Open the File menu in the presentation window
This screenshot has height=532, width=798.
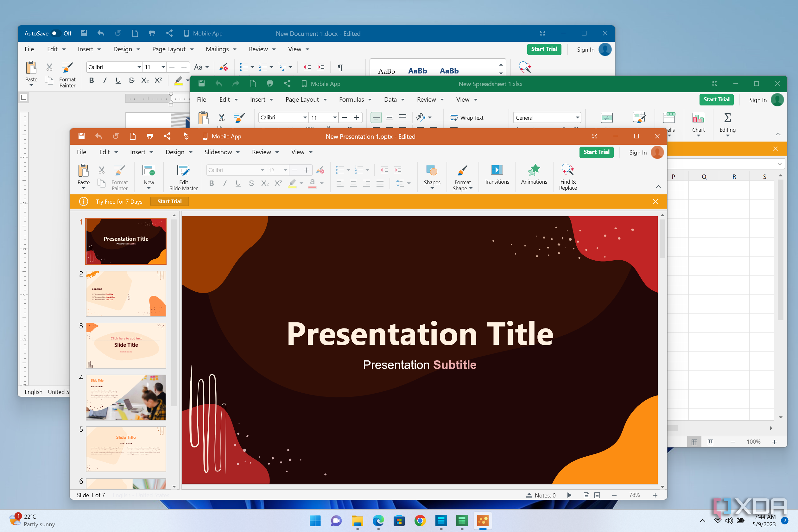pyautogui.click(x=81, y=152)
